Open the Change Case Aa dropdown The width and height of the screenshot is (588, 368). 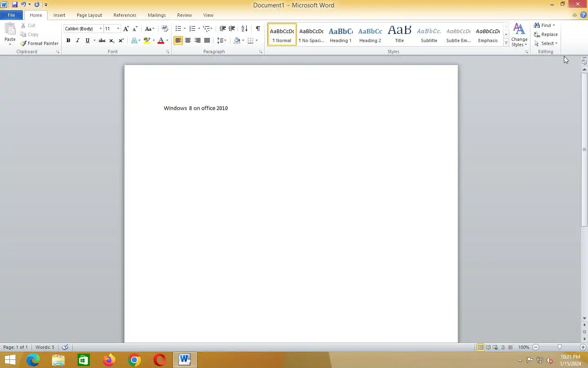[x=149, y=29]
